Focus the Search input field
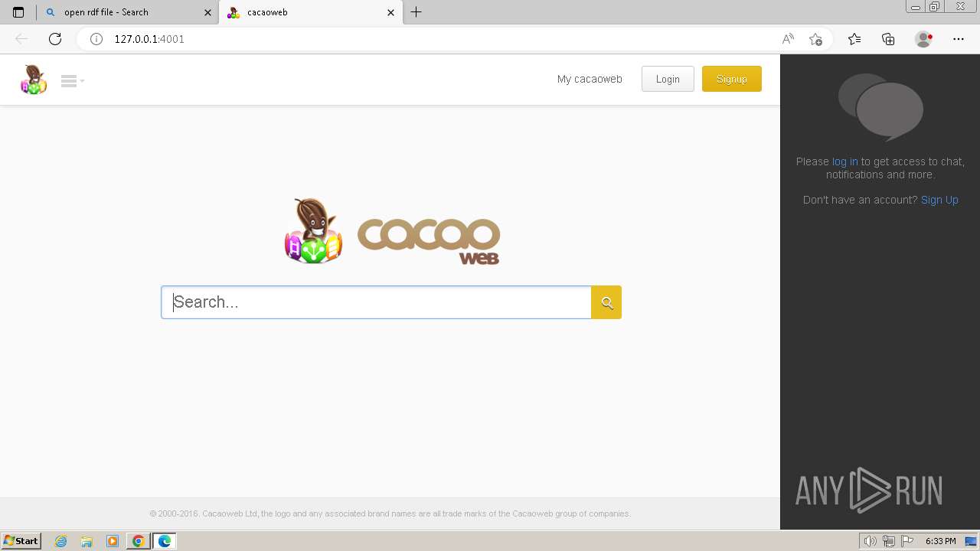The height and width of the screenshot is (551, 980). [x=376, y=302]
